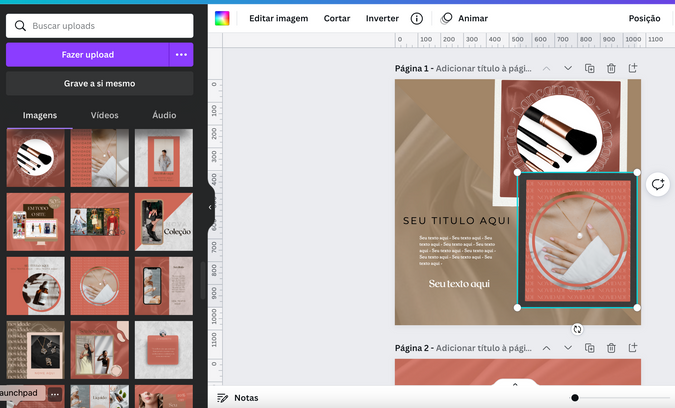675x408 pixels.
Task: Select the two models coral thumbnail
Action: [99, 350]
